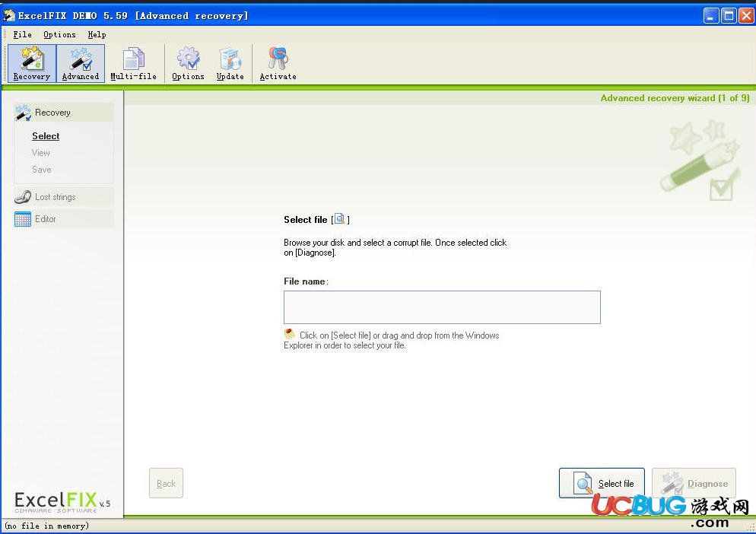Click the Select file button
The image size is (756, 534).
pyautogui.click(x=602, y=483)
